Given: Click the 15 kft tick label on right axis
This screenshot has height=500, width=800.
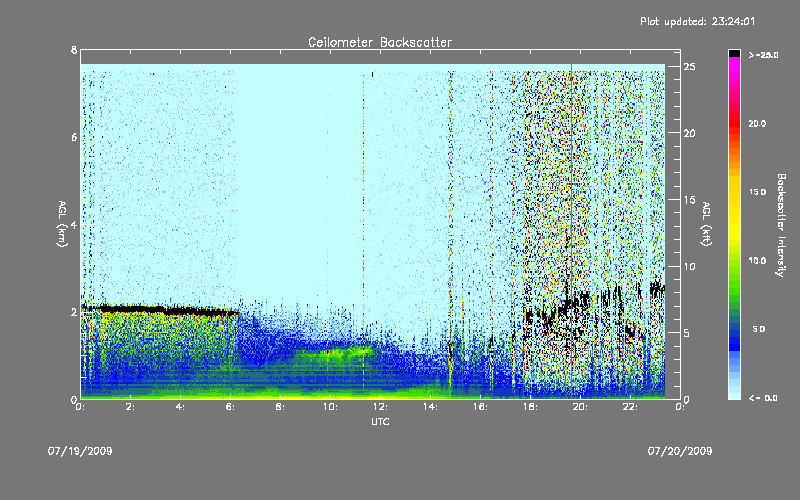Looking at the screenshot, I should (689, 200).
